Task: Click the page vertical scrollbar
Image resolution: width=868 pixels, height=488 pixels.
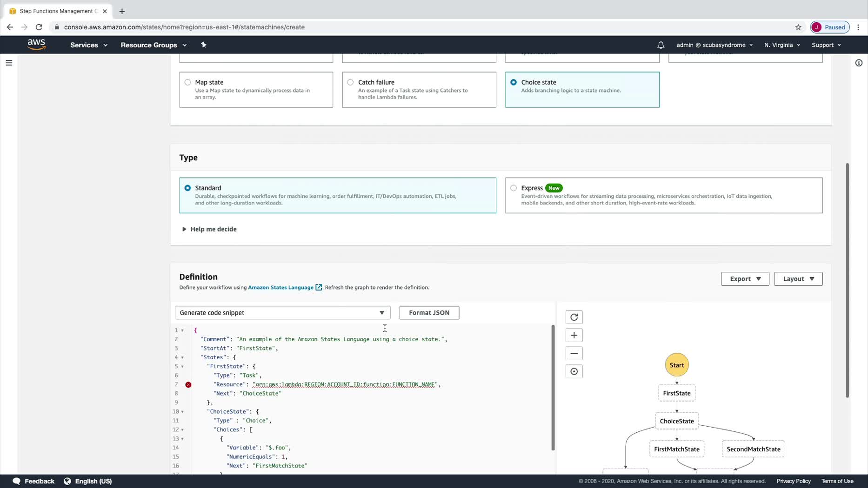Action: click(x=847, y=280)
